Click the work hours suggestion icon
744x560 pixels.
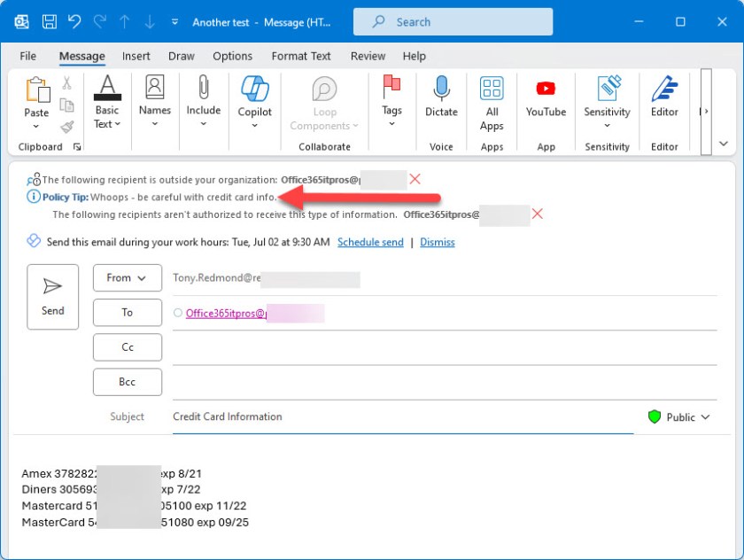[x=34, y=241]
